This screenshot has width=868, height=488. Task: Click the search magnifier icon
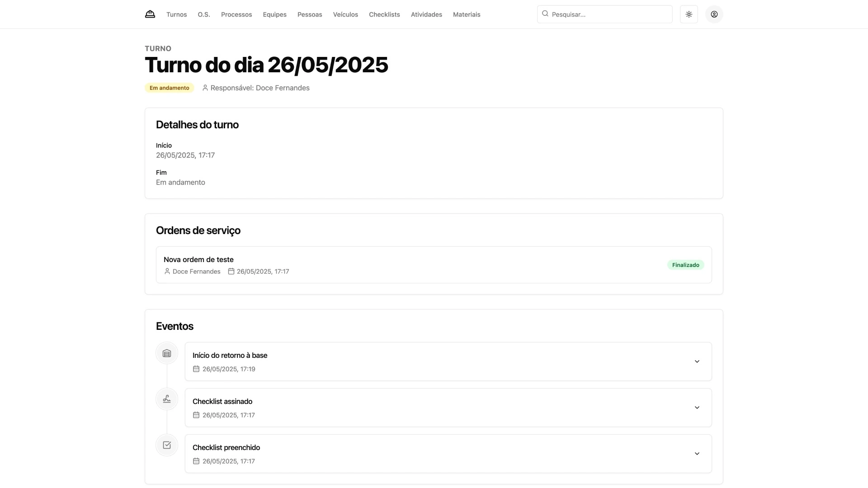point(545,14)
